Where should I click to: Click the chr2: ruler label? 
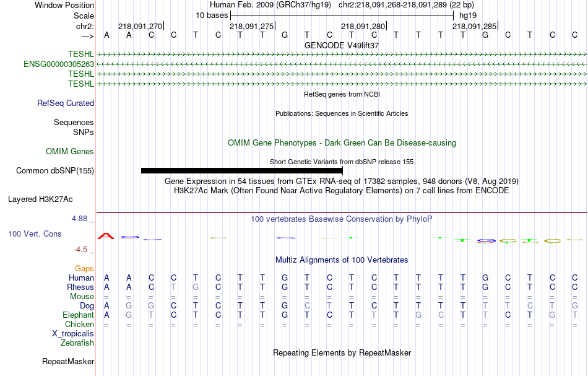point(85,26)
